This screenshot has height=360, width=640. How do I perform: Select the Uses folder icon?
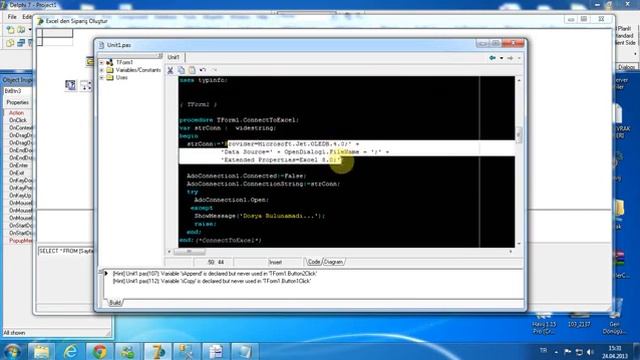coord(110,78)
